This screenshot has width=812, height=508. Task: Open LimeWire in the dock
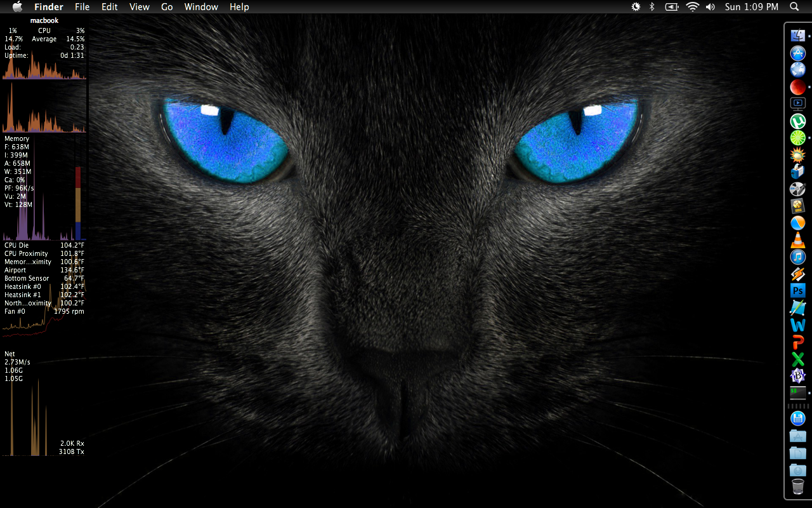tap(797, 138)
